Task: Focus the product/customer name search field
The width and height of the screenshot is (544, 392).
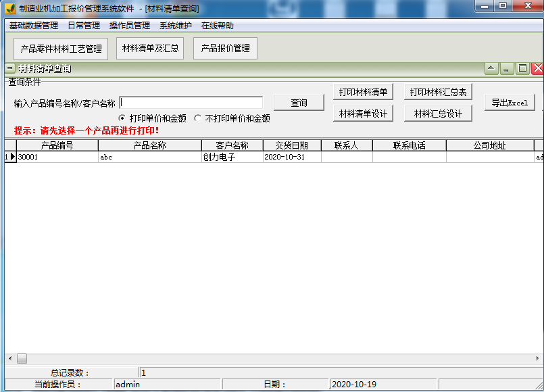Action: 191,103
